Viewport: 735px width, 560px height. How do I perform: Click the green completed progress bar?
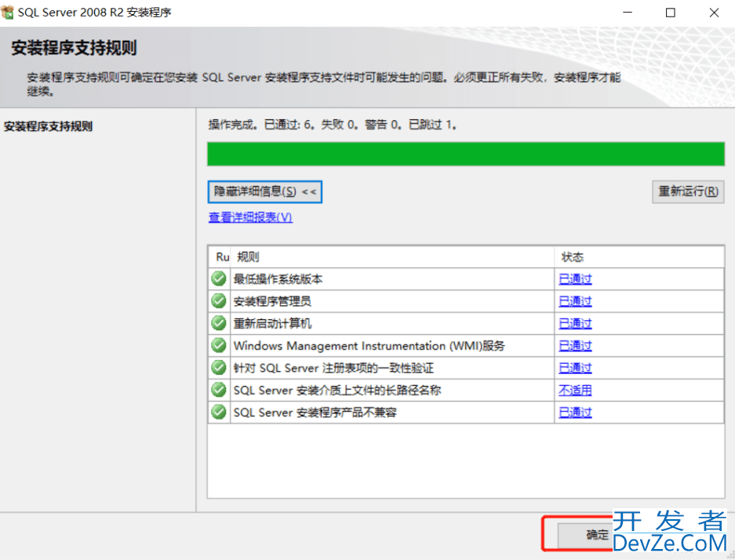point(466,154)
